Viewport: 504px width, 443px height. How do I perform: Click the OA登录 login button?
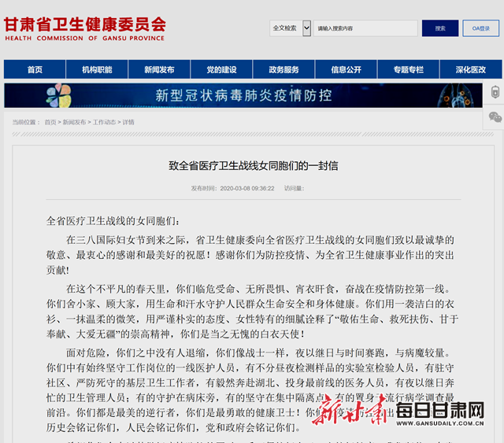click(480, 28)
